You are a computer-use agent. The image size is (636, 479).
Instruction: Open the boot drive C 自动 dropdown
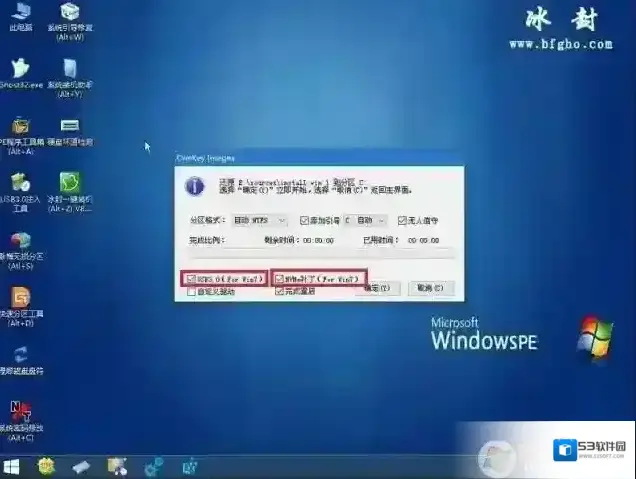pyautogui.click(x=367, y=220)
